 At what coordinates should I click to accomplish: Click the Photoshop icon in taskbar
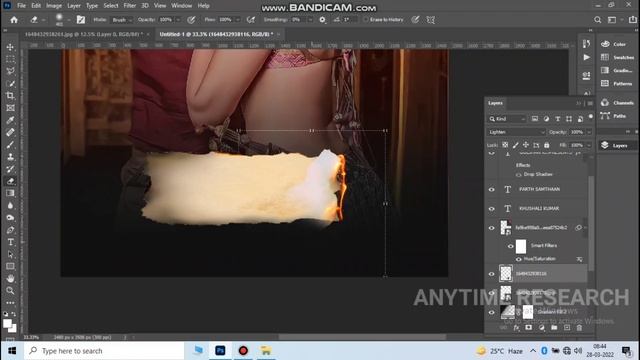pos(220,351)
